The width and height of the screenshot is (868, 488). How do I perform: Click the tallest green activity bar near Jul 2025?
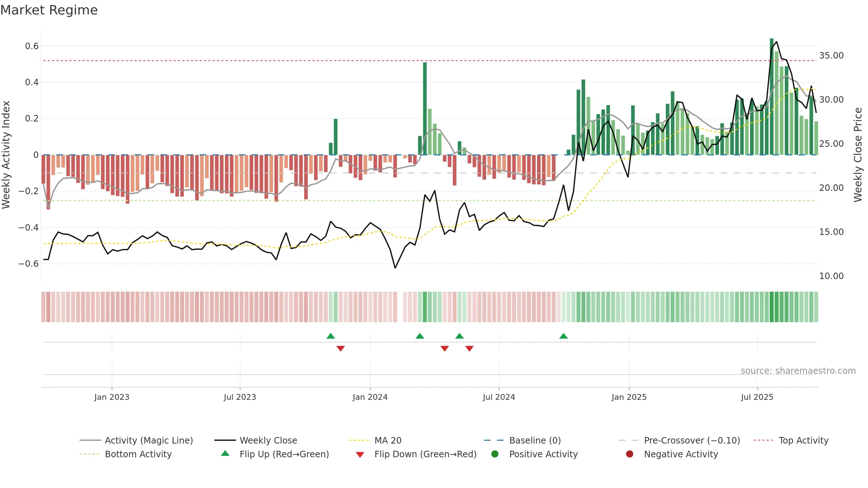pyautogui.click(x=771, y=97)
